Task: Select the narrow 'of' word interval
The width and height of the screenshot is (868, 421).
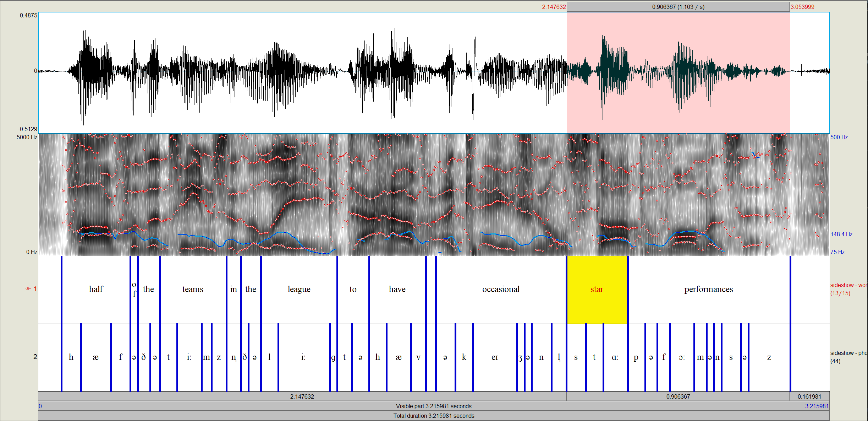Action: (134, 290)
